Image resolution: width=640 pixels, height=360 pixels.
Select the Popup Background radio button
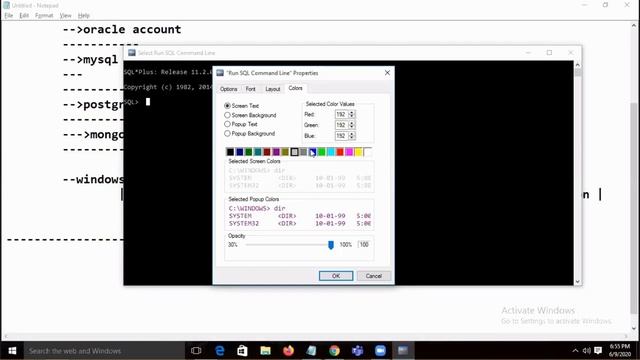[x=227, y=133]
